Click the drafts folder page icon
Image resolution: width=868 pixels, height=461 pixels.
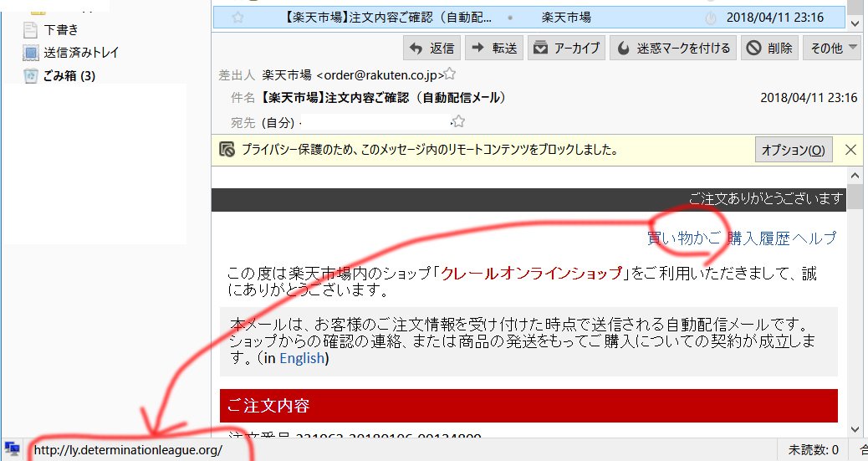point(30,29)
